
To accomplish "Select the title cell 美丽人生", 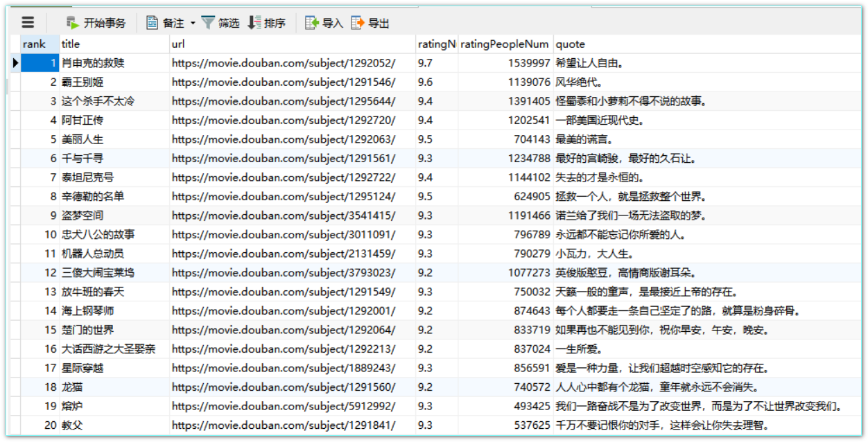I will pos(114,139).
